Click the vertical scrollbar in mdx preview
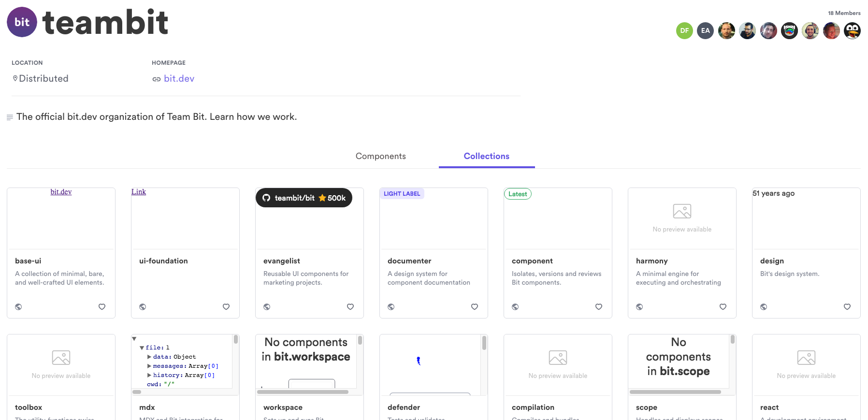 click(x=236, y=339)
